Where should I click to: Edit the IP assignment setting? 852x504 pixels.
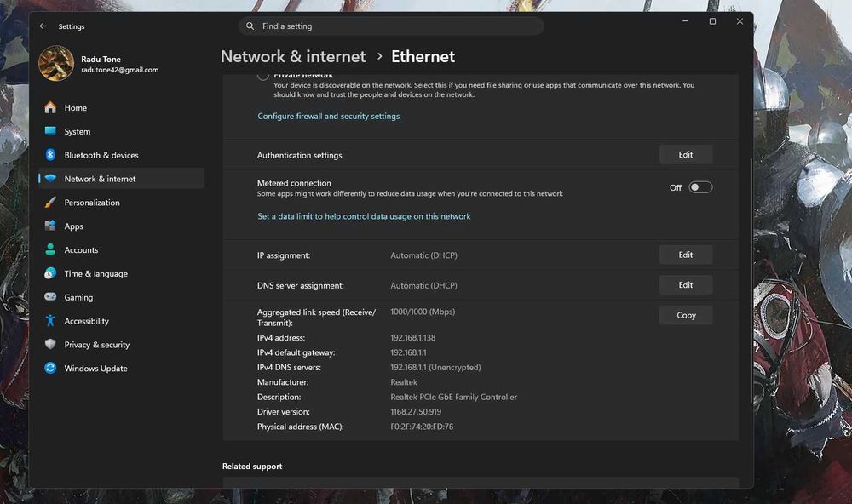pyautogui.click(x=686, y=255)
